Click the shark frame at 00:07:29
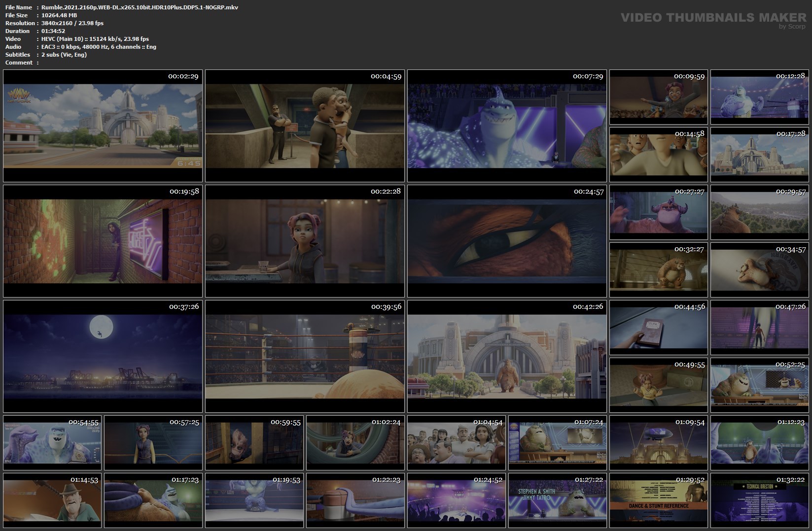This screenshot has height=531, width=812. point(507,126)
